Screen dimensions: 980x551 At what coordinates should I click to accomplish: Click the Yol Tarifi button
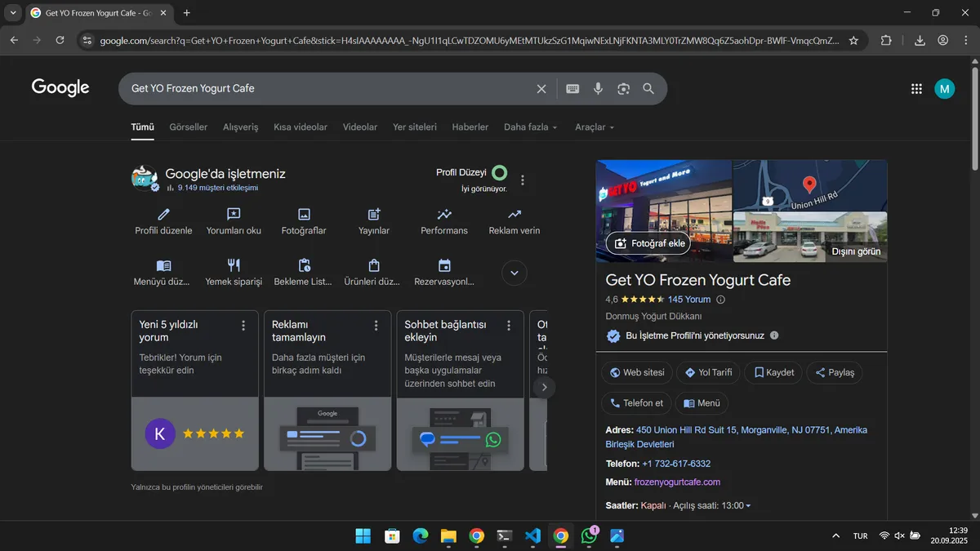click(708, 372)
